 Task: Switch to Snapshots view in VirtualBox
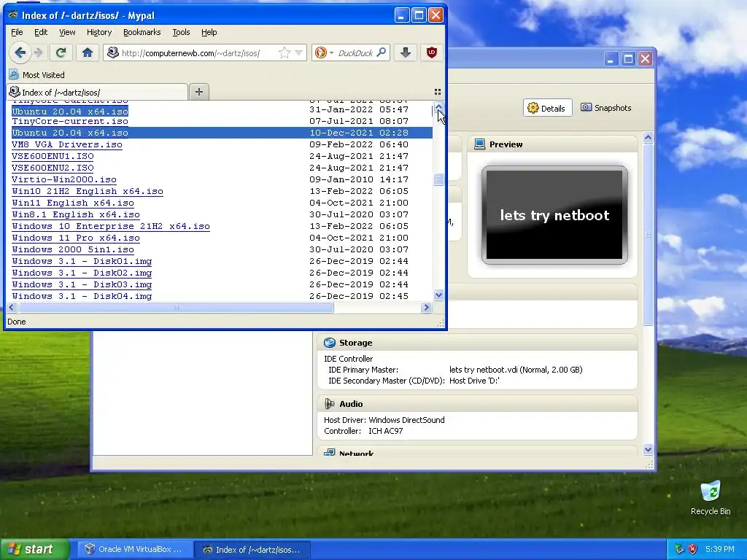(x=606, y=108)
